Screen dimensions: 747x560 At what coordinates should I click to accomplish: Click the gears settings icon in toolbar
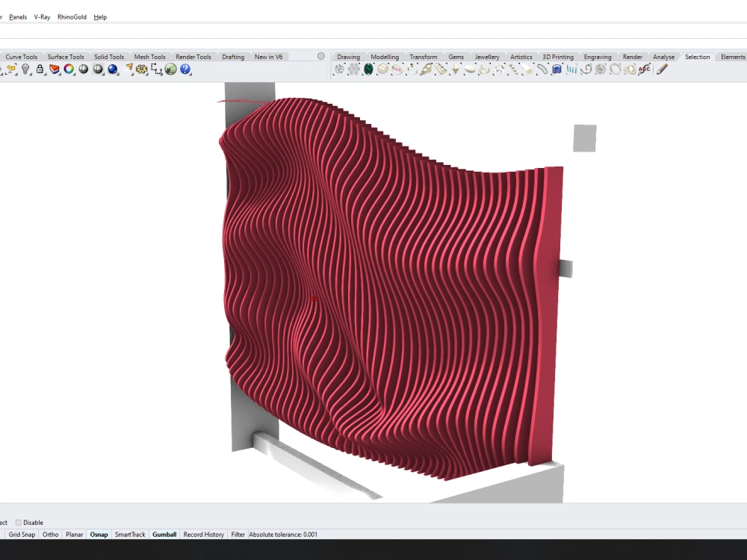[x=140, y=69]
